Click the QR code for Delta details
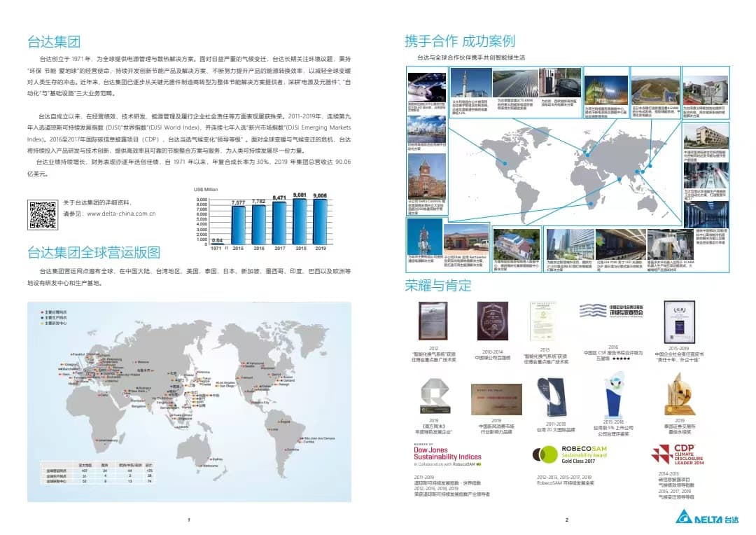 tap(43, 214)
